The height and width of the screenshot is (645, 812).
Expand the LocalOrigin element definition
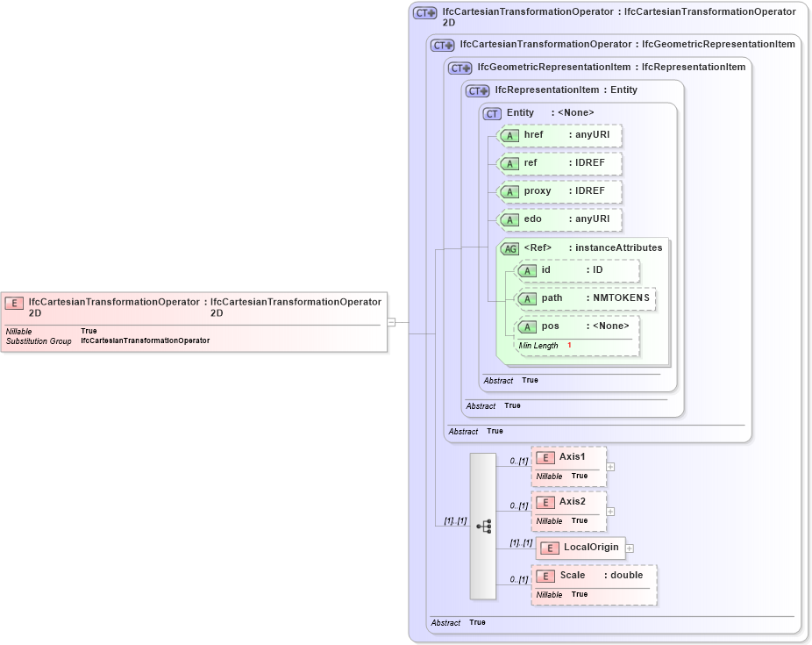pos(630,547)
